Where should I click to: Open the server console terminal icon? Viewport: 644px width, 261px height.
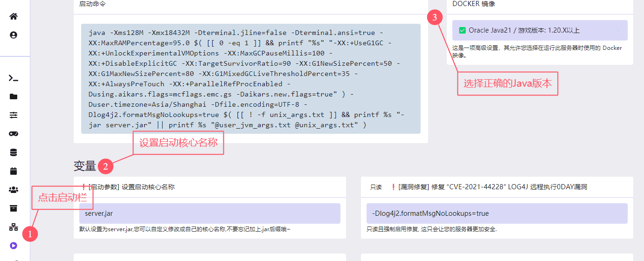[14, 78]
